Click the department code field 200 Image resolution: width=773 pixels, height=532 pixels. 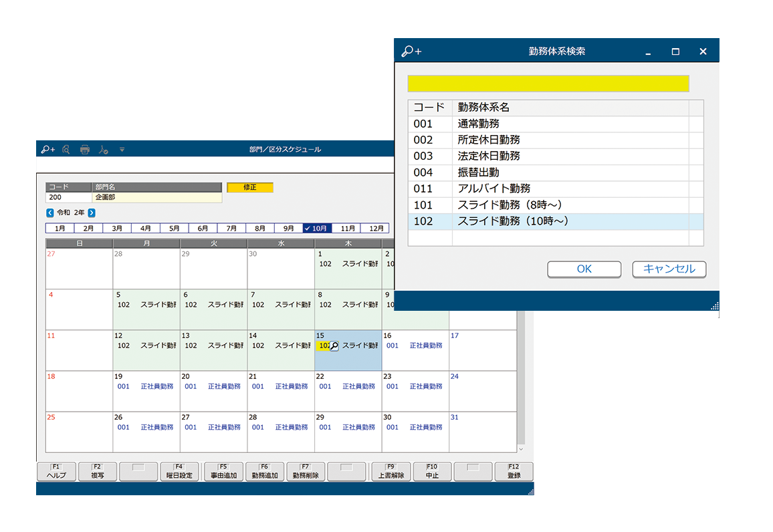tap(68, 197)
